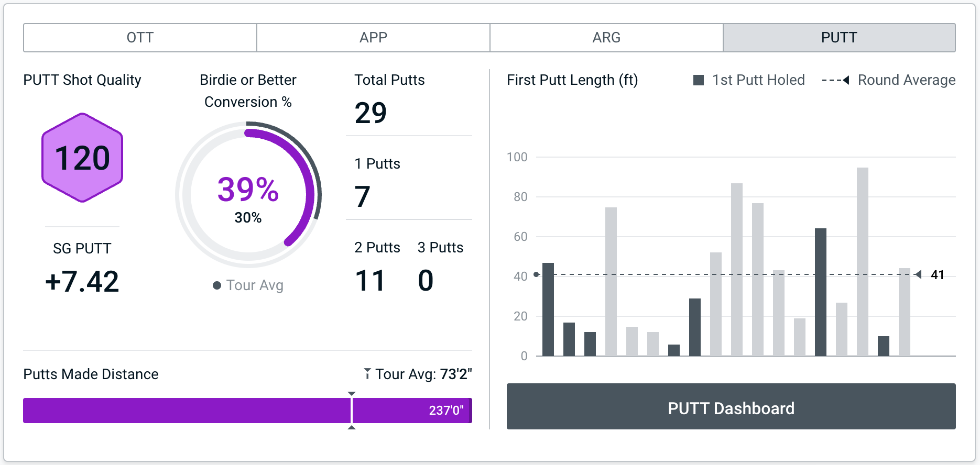Switch to the OTT tab
Viewport: 980px width, 465px height.
[x=140, y=38]
